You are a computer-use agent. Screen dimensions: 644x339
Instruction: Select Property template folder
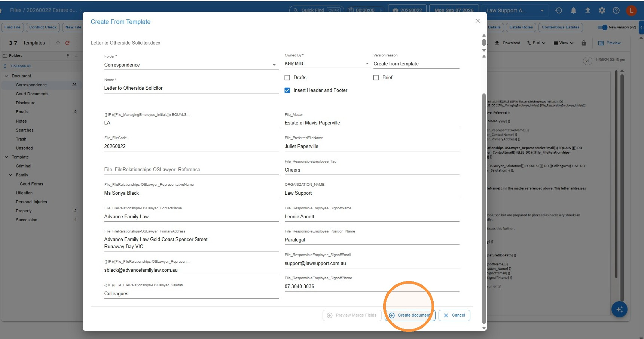pos(24,211)
